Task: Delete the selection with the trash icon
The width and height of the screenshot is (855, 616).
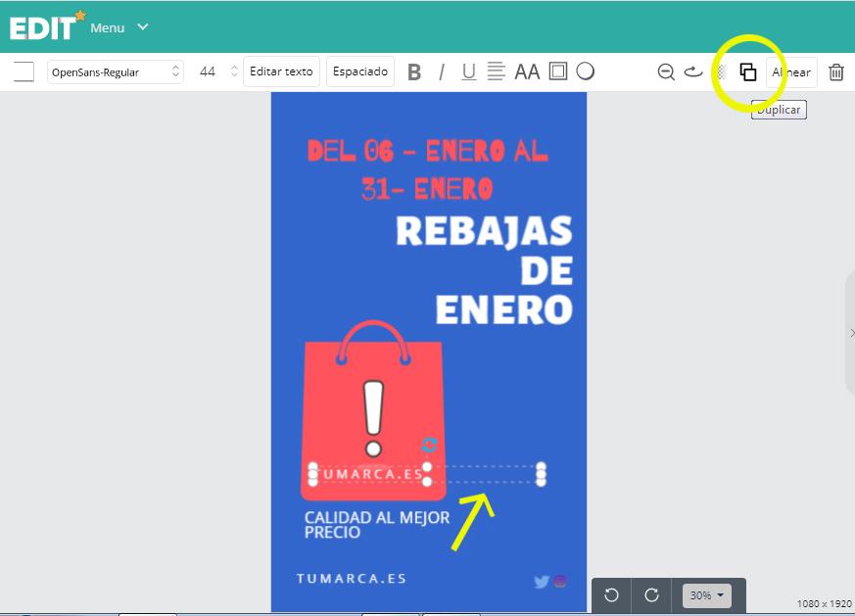Action: point(835,71)
